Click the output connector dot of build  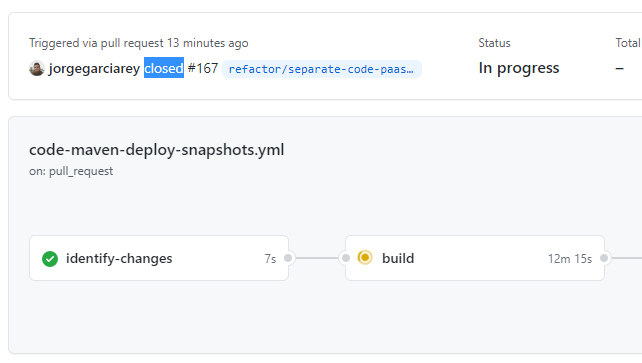point(604,258)
